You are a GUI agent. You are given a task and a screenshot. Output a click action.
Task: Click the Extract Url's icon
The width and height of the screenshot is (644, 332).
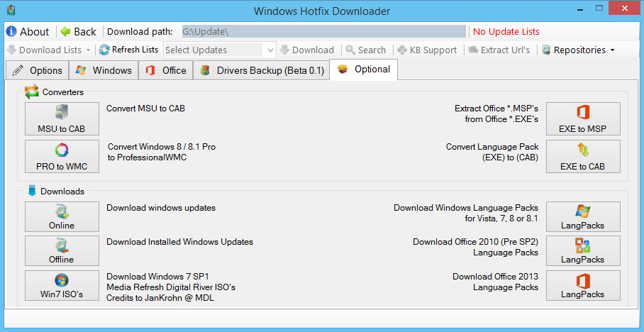pos(473,50)
